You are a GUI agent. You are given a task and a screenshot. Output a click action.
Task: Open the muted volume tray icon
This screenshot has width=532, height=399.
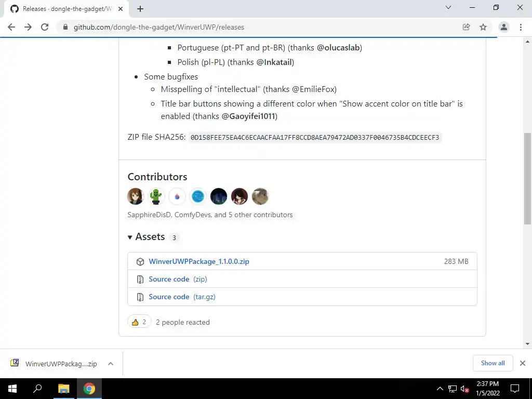tap(465, 389)
